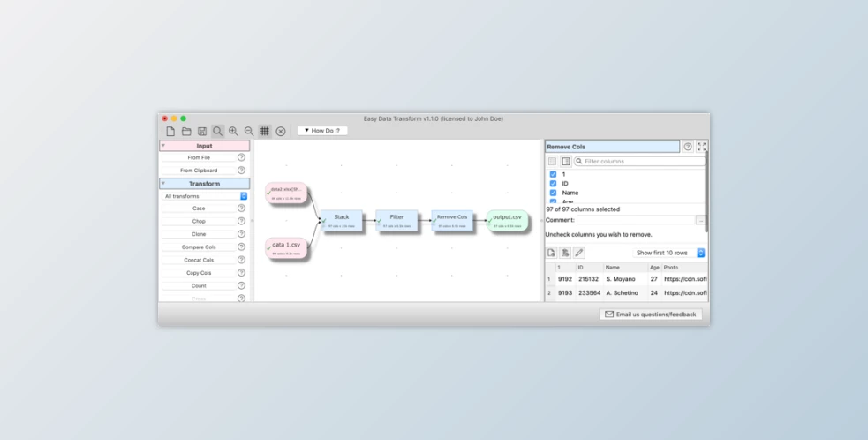Open help for From Clipboard

(x=241, y=171)
